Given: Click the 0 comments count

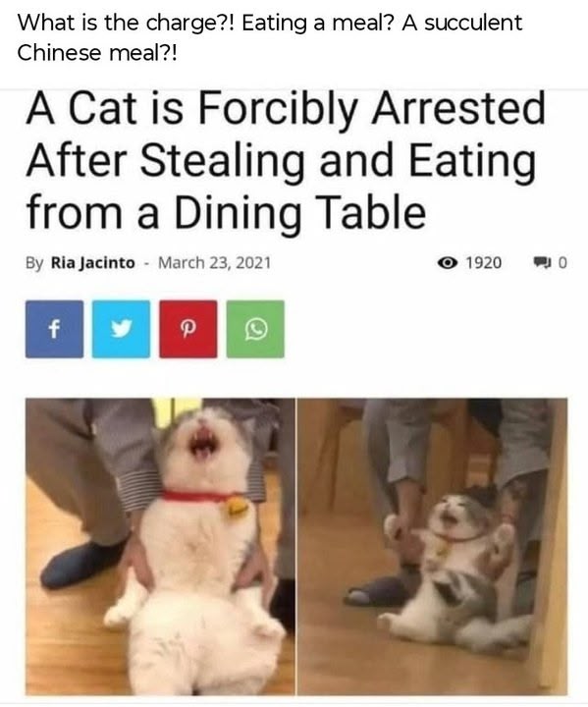Looking at the screenshot, I should 562,262.
